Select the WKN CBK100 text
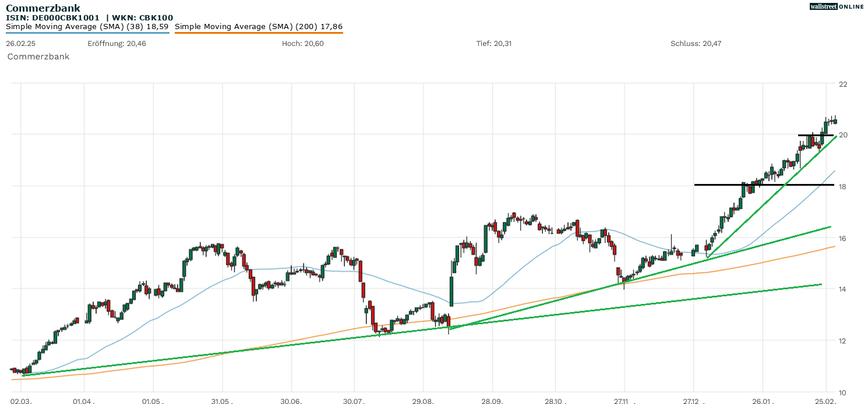Screen dimensions: 868x404 point(143,18)
